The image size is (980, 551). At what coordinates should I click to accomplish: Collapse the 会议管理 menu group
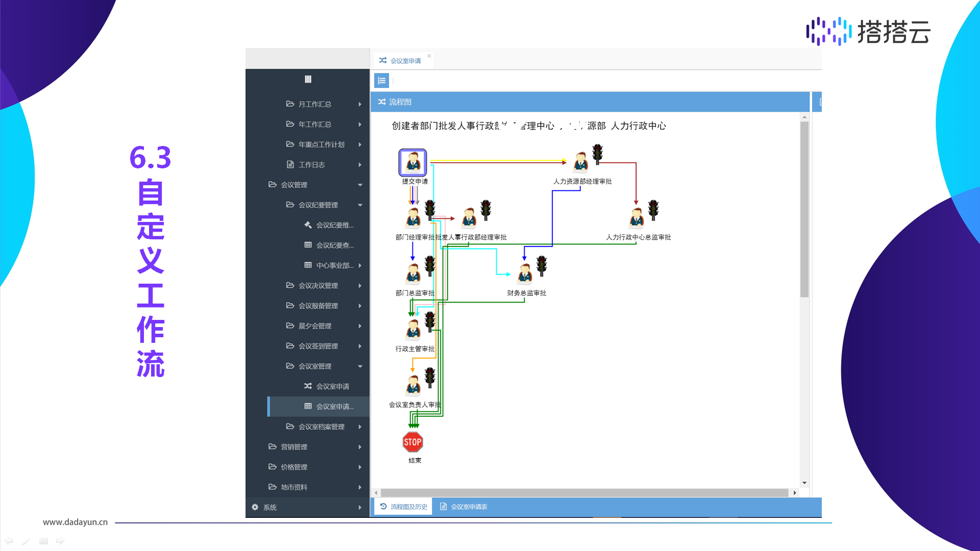point(294,185)
